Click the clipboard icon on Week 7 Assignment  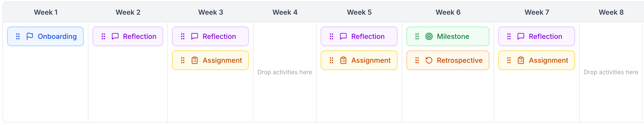click(x=521, y=60)
